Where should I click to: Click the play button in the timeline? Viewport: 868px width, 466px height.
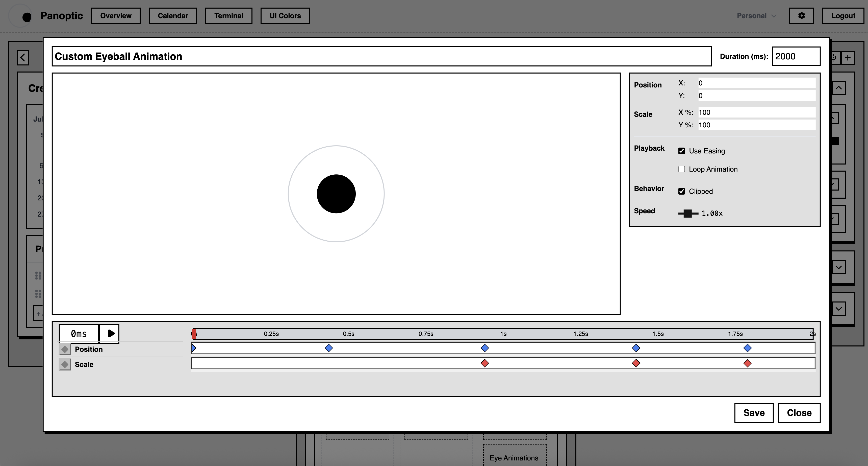[x=110, y=334]
